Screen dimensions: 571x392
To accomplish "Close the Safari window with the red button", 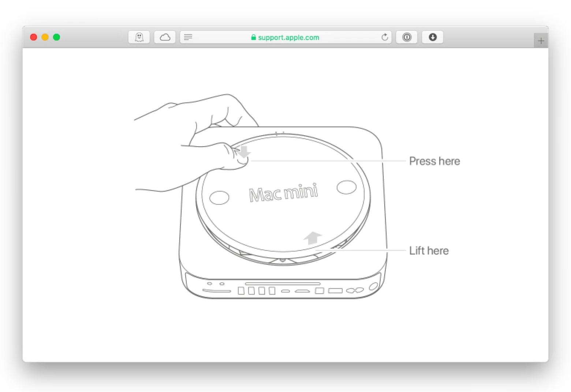I will 34,37.
